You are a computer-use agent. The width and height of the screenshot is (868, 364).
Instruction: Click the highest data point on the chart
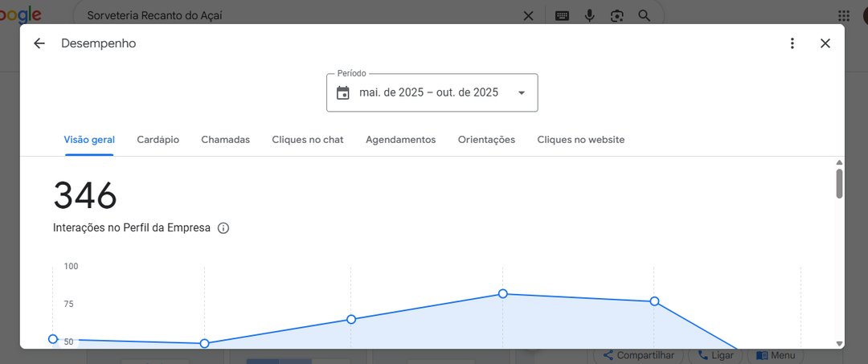click(503, 294)
